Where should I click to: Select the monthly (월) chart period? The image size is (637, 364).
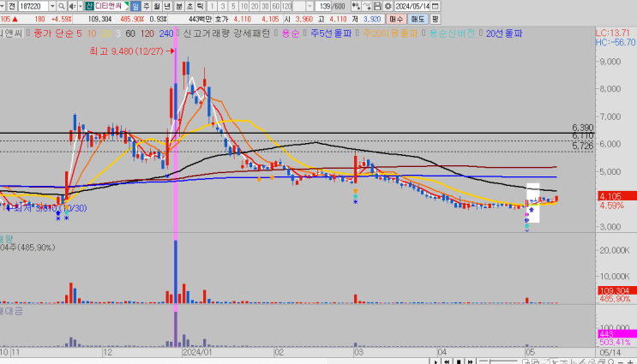click(156, 6)
